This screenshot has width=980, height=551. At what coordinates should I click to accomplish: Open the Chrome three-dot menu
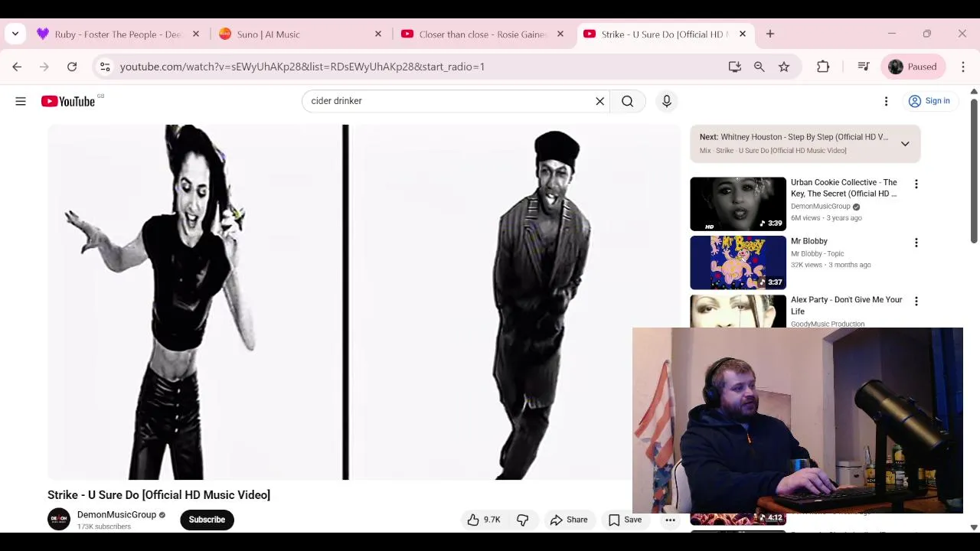pyautogui.click(x=963, y=67)
